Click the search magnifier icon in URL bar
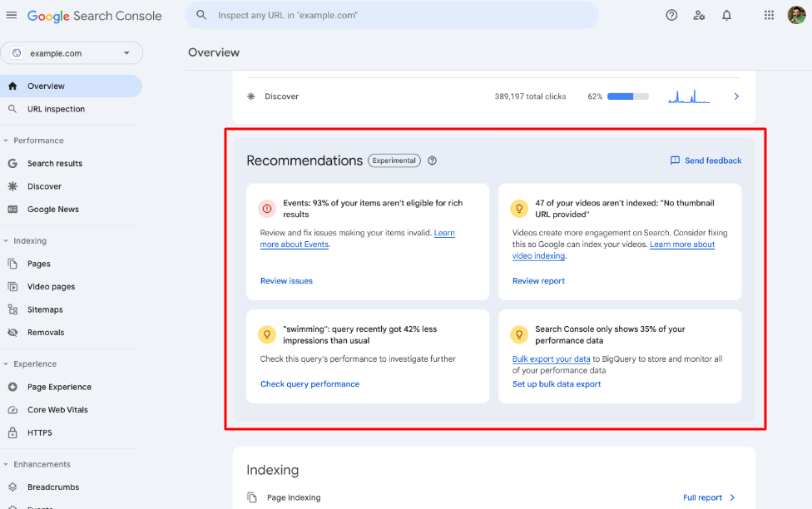 tap(201, 15)
